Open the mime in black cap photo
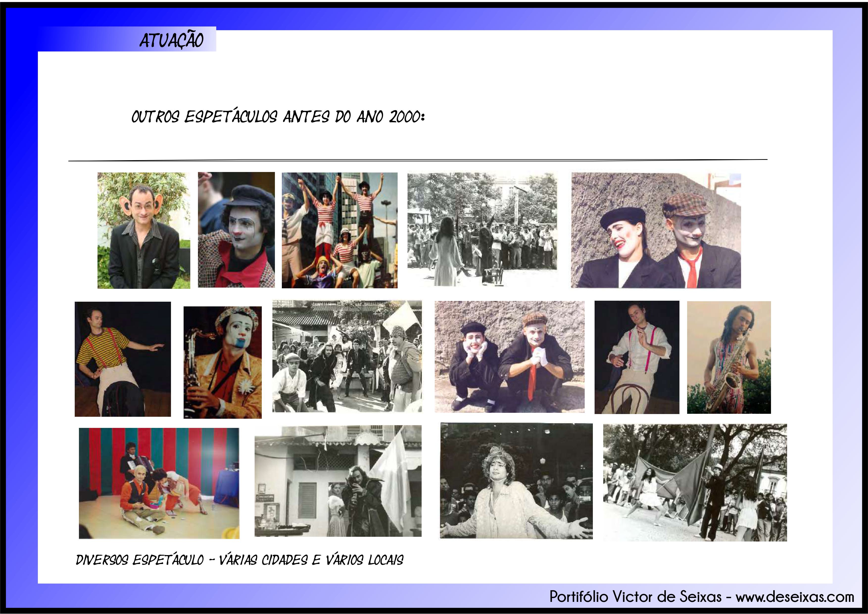Screen dimensions: 868x614 click(x=236, y=229)
